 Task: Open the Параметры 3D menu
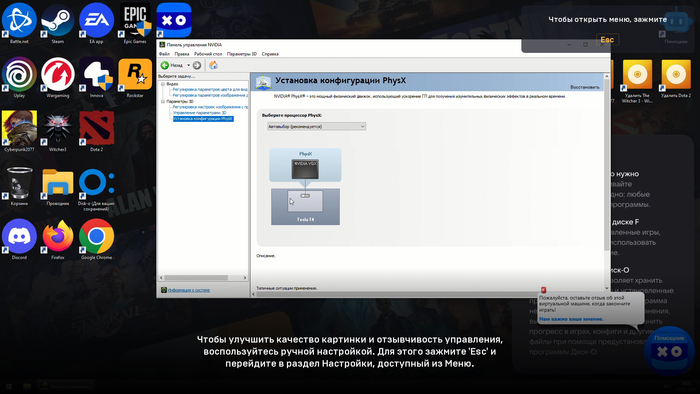(242, 54)
